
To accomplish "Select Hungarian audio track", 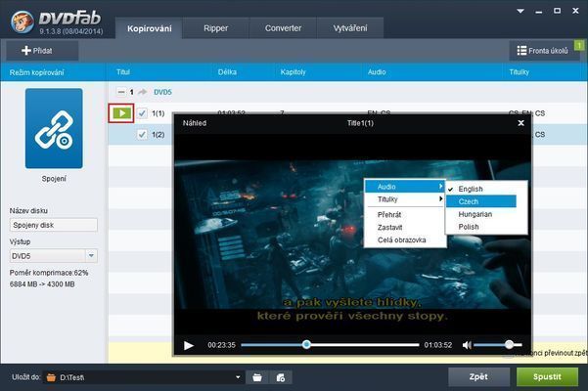I will [x=481, y=214].
